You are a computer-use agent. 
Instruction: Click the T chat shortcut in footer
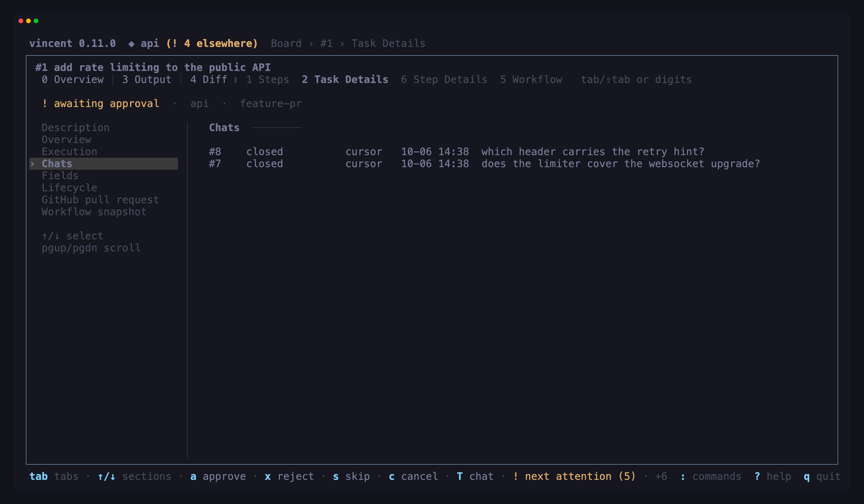coord(475,476)
